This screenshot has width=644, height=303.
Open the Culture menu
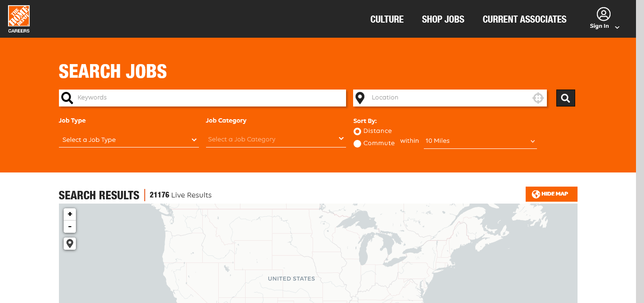tap(387, 19)
